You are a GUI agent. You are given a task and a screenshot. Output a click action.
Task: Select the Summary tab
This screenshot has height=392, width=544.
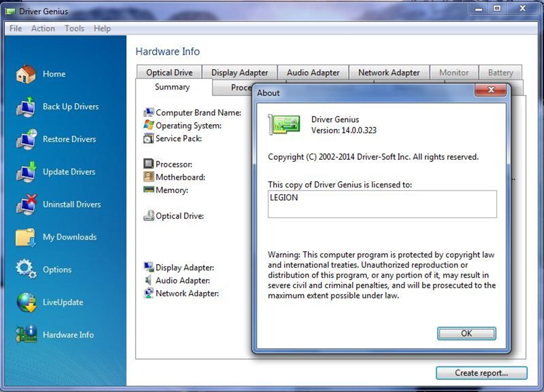172,87
